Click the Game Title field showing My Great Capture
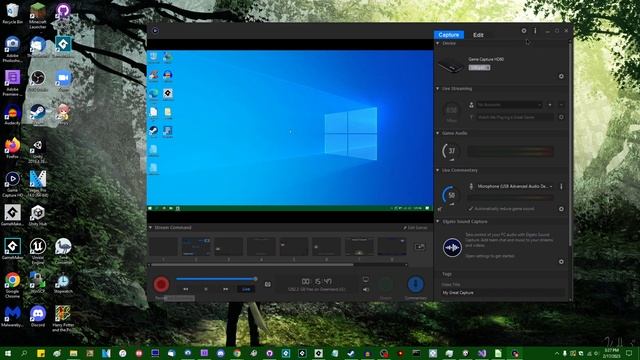The image size is (640, 360). coord(504,293)
